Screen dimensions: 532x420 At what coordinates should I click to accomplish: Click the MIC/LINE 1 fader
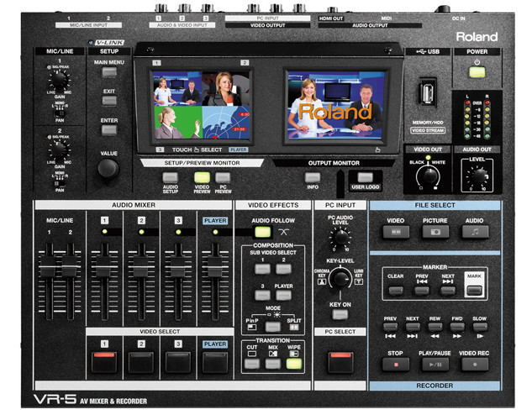[x=49, y=266]
